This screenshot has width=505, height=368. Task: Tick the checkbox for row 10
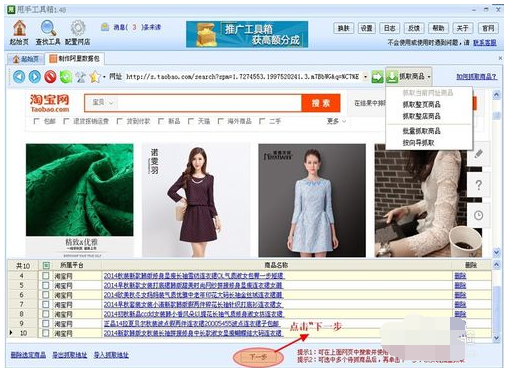(x=46, y=333)
